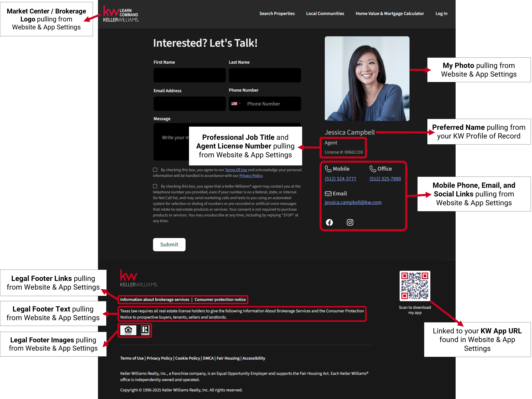Click the Log In link

tap(441, 14)
